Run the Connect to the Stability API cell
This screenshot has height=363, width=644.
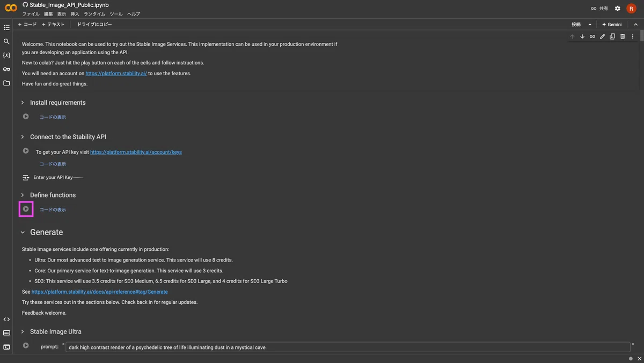pos(26,151)
